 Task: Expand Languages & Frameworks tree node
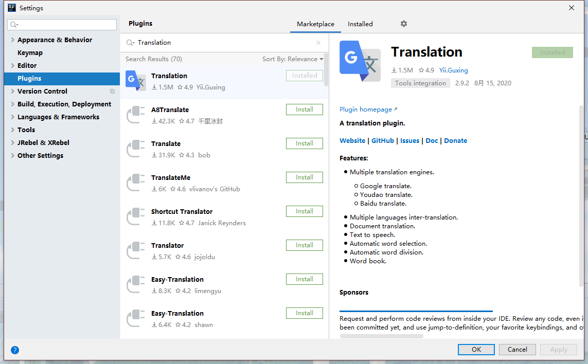(x=12, y=117)
